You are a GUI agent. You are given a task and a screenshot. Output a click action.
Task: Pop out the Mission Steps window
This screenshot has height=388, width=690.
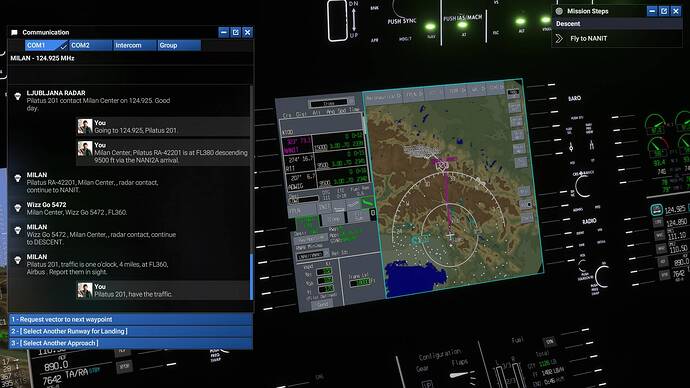tap(664, 11)
